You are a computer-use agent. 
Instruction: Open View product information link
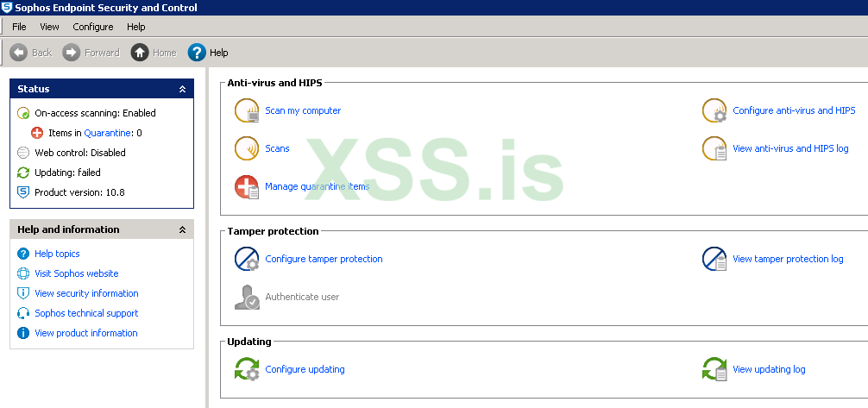tap(85, 333)
